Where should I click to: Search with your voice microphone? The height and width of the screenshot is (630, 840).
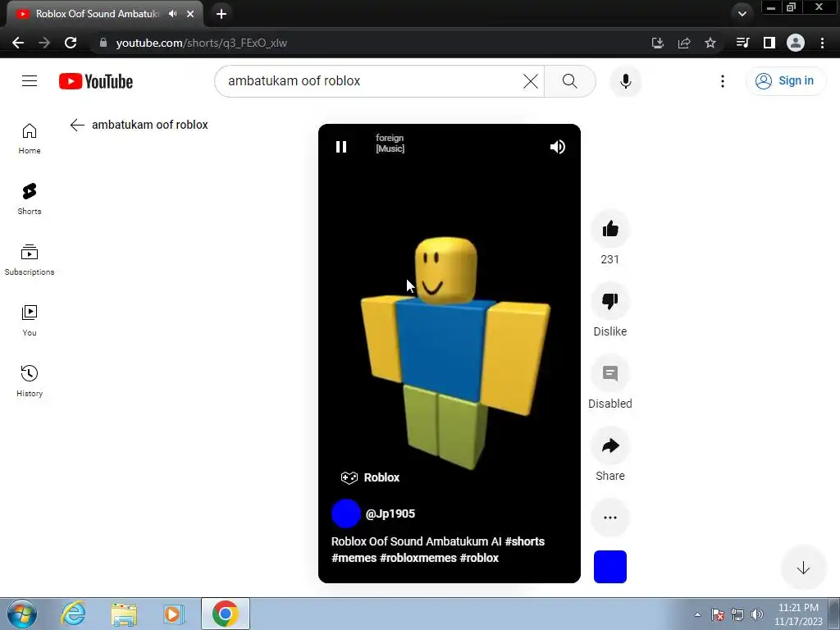(626, 81)
